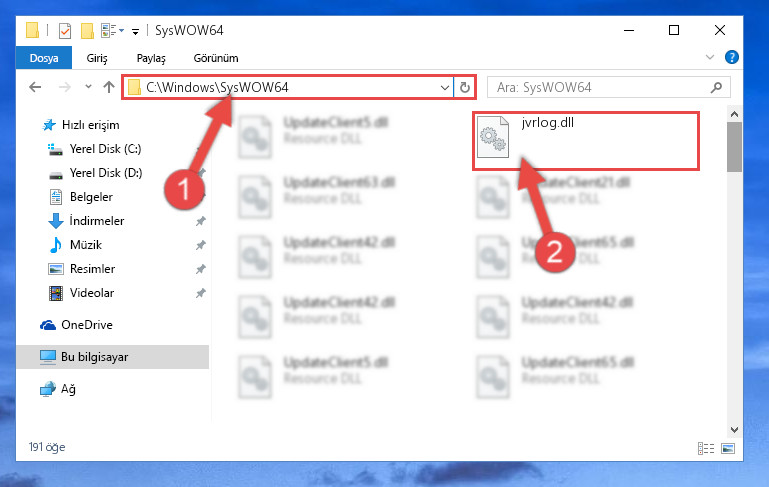Click the search magnifier icon
The height and width of the screenshot is (487, 769).
coord(717,87)
